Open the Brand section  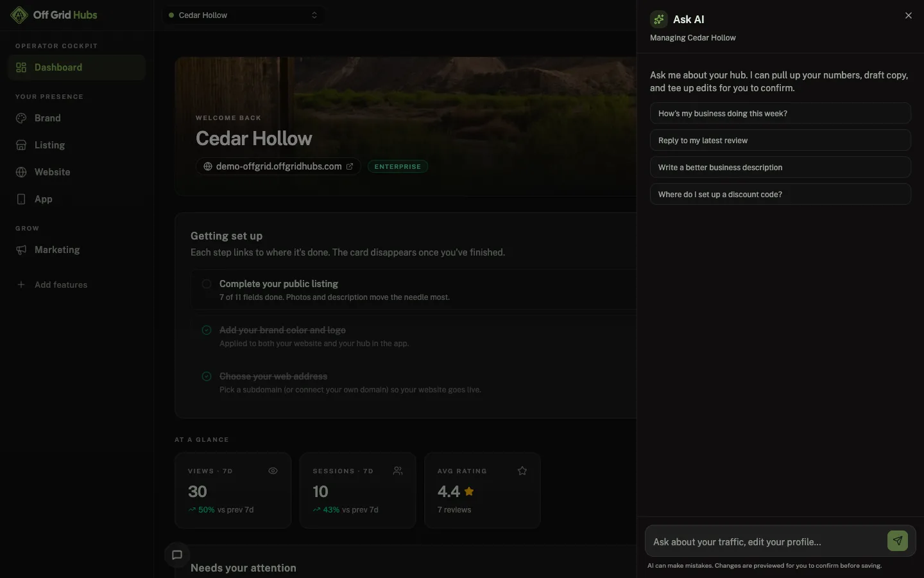tap(77, 118)
